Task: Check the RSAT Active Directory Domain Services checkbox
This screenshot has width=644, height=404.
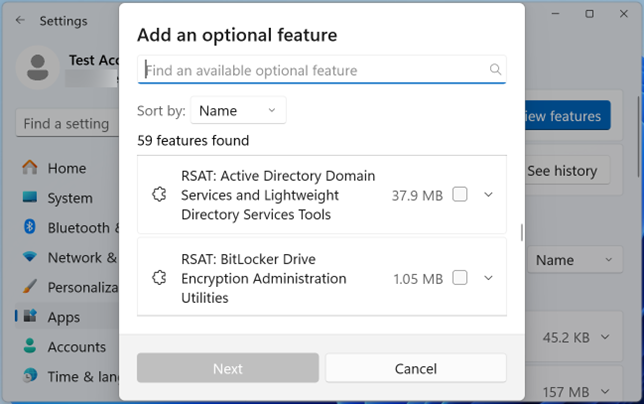Action: (460, 195)
